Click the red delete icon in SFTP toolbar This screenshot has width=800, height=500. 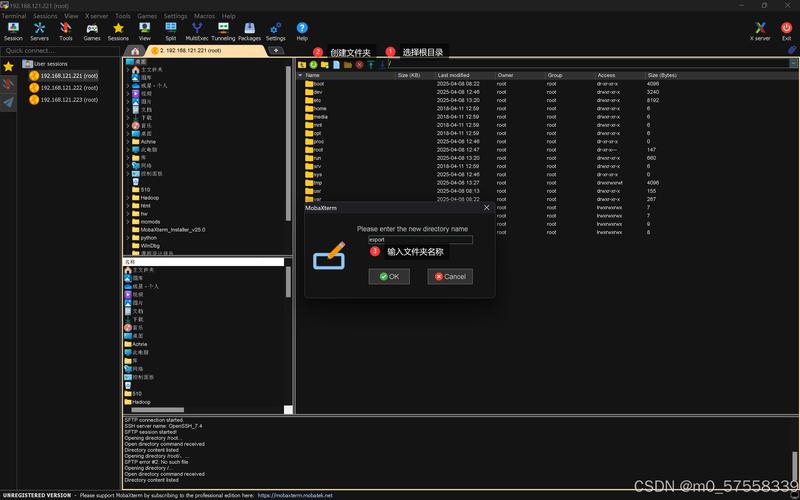pyautogui.click(x=360, y=65)
